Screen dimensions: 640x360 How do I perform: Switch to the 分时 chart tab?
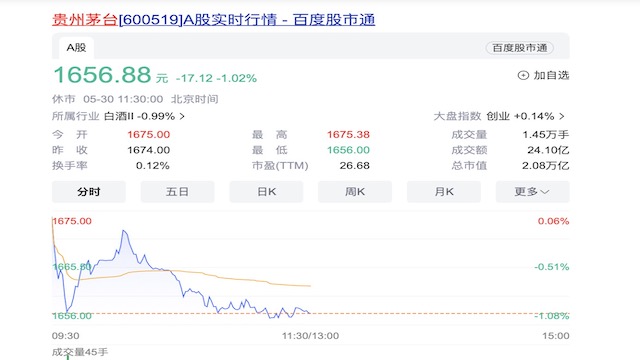pyautogui.click(x=89, y=192)
